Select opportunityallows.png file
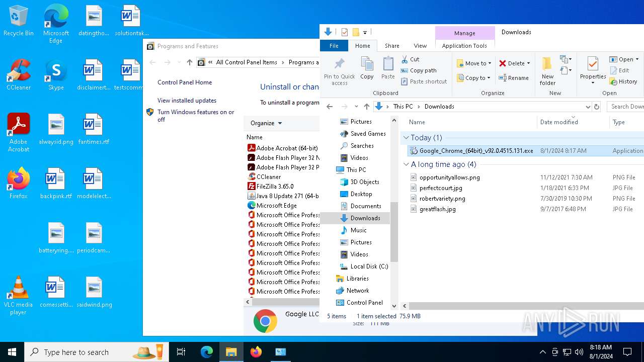644x362 pixels. coord(449,177)
